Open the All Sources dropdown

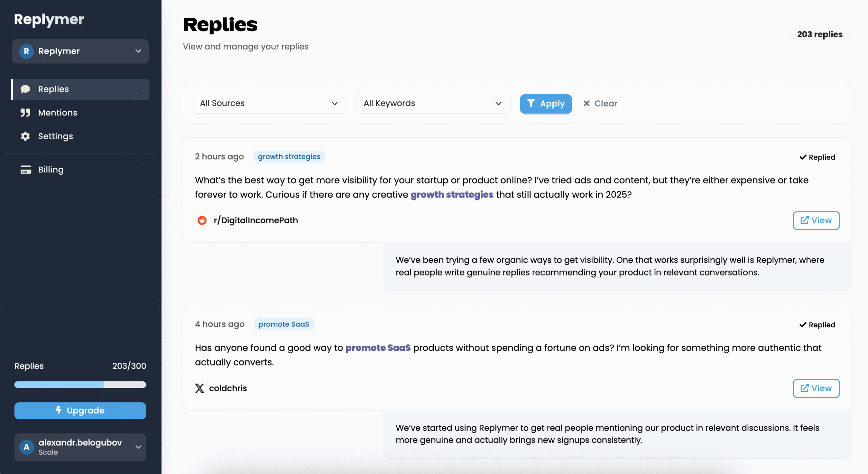coord(269,103)
